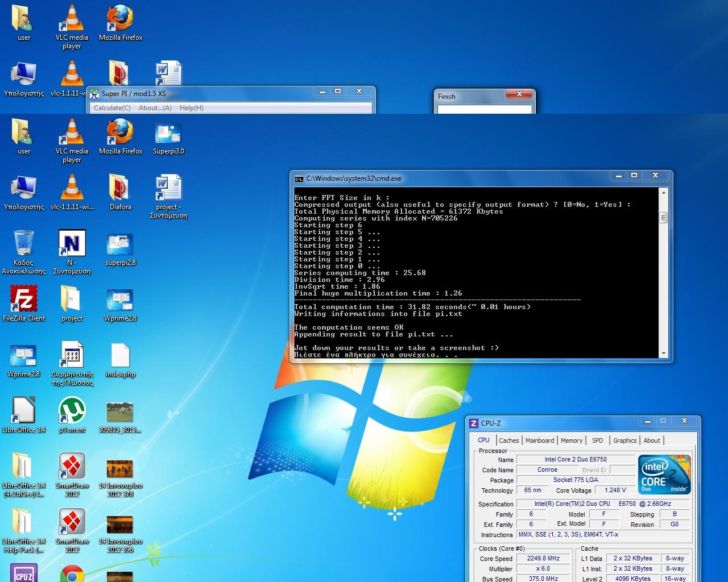Maximize the cmd.exe window
The image size is (728, 582).
point(634,175)
